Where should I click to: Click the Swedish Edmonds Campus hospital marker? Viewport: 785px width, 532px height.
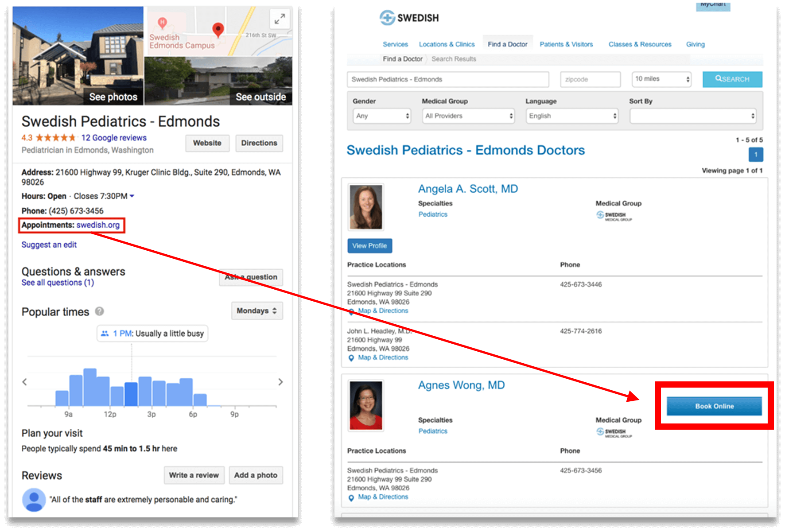(x=163, y=22)
